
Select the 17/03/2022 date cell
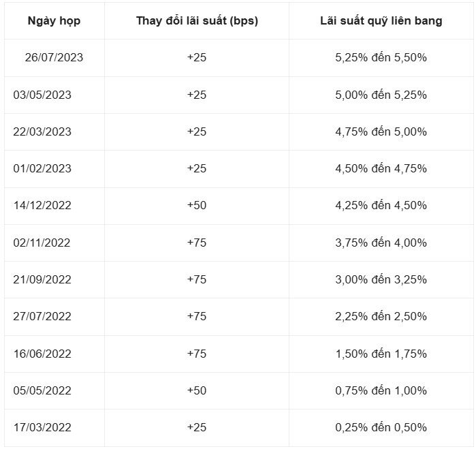(42, 427)
